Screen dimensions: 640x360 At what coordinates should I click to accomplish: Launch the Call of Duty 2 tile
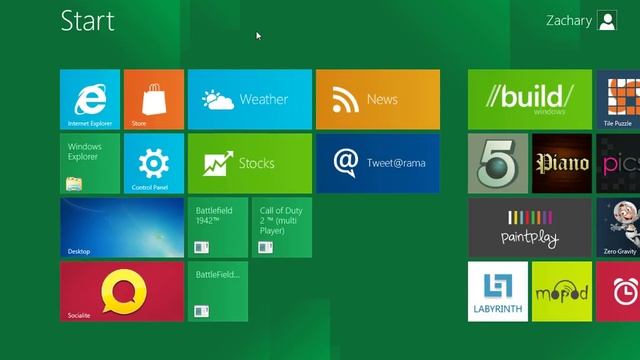coord(282,227)
